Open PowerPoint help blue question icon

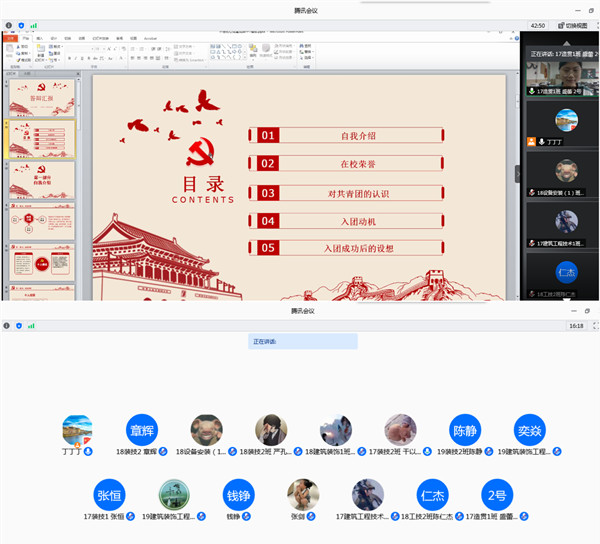(x=517, y=38)
